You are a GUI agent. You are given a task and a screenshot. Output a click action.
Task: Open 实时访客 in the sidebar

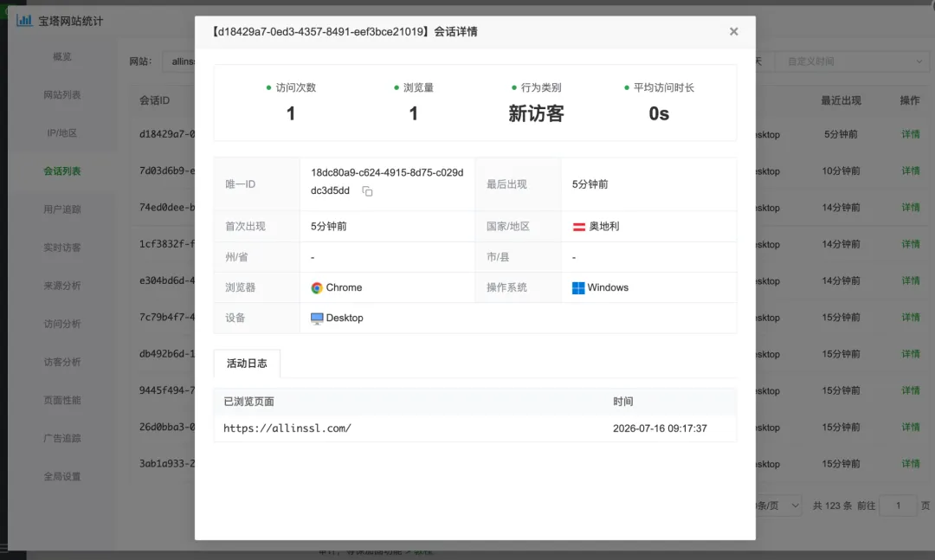tap(62, 248)
